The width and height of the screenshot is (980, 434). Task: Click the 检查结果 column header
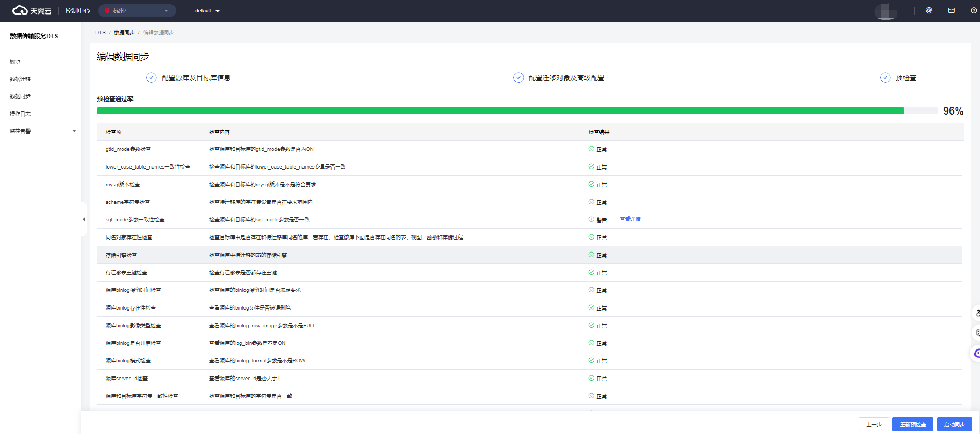(599, 132)
